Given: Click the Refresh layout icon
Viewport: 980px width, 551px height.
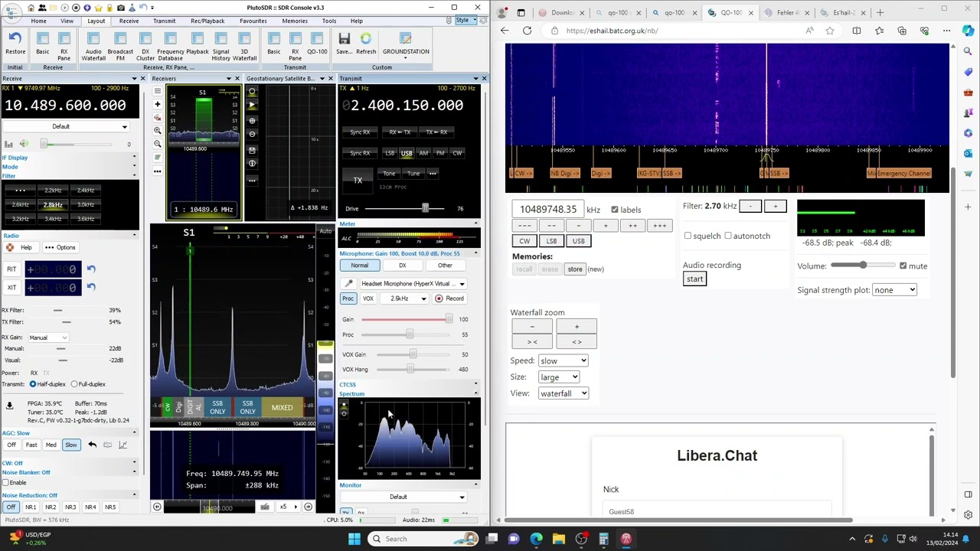Looking at the screenshot, I should [366, 44].
